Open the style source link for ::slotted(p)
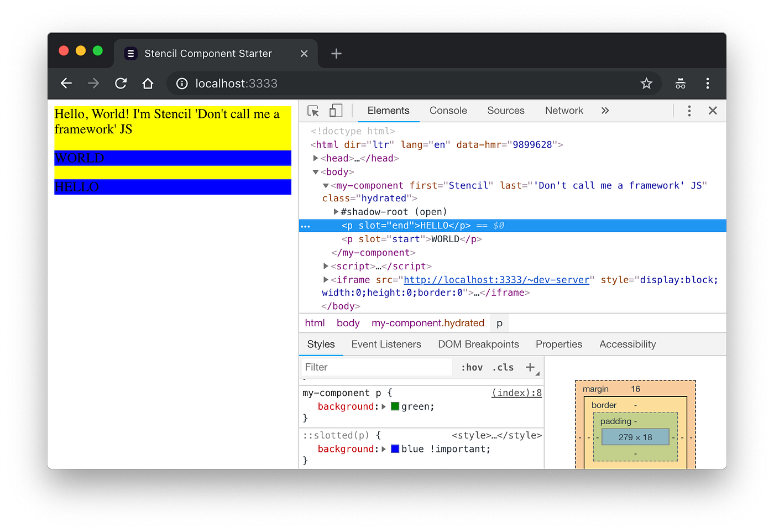Image resolution: width=774 pixels, height=532 pixels. (x=496, y=435)
